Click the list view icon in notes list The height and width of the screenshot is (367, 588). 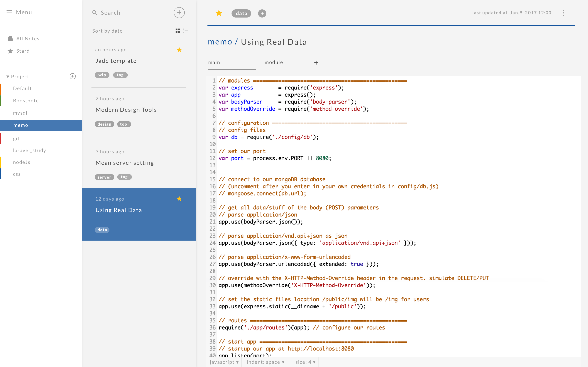pyautogui.click(x=185, y=30)
